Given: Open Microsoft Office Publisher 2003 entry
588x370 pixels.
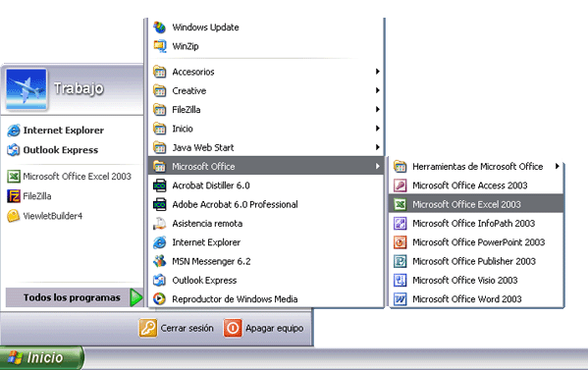Looking at the screenshot, I should click(x=476, y=261).
